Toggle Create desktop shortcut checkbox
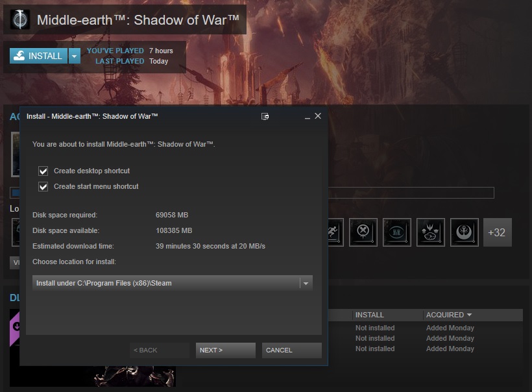 tap(43, 171)
